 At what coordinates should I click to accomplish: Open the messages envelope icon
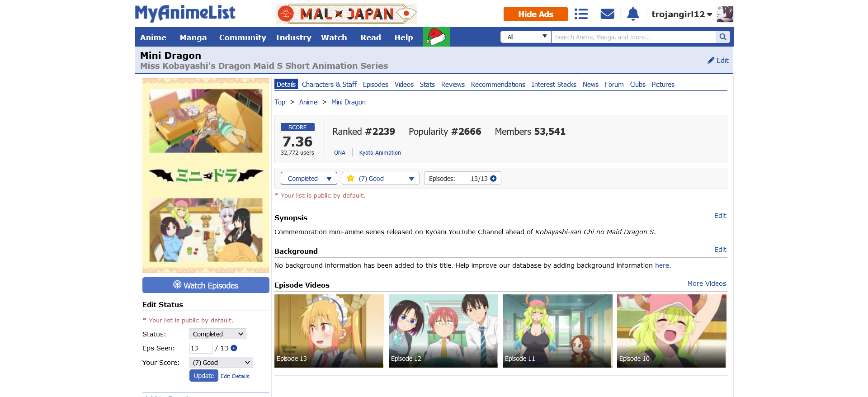(607, 14)
